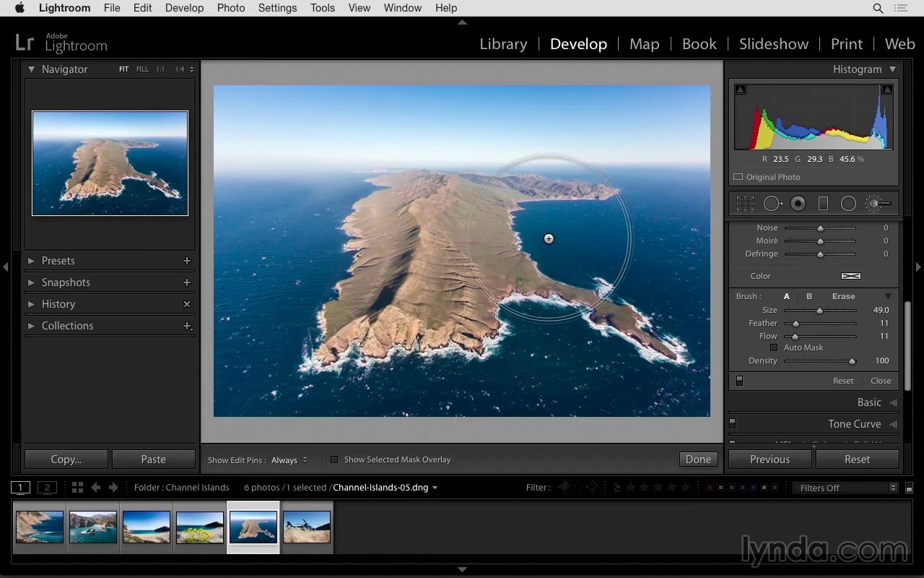This screenshot has height=578, width=924.
Task: Switch to the Library module
Action: tap(503, 44)
